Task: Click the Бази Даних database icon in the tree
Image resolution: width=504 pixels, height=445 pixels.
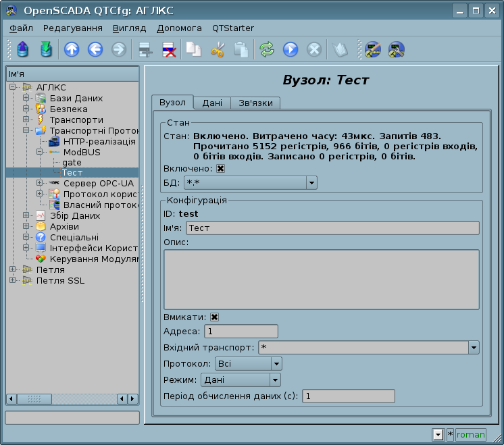Action: coord(41,99)
